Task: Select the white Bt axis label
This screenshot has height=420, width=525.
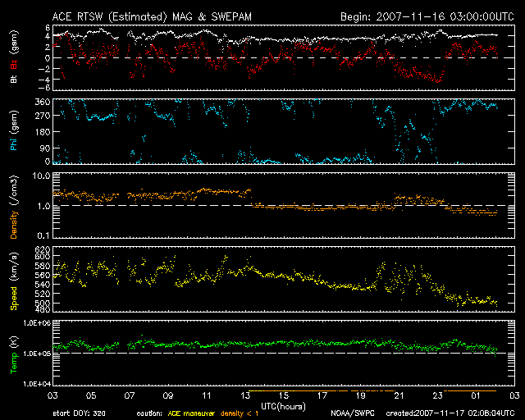Action: [x=14, y=78]
